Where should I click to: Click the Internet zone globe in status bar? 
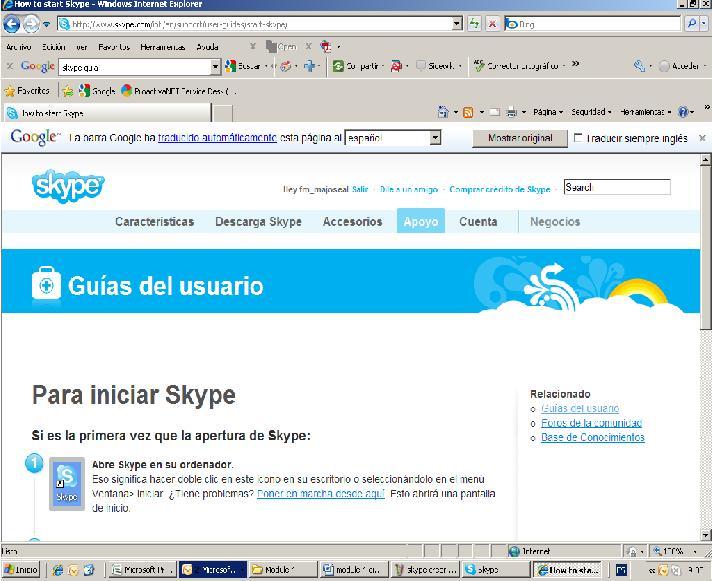coord(514,551)
